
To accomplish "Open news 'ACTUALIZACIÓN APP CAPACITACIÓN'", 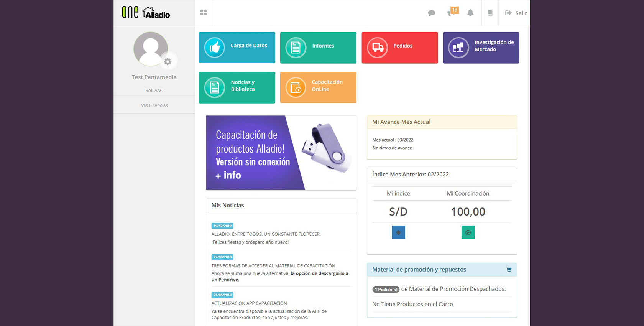I will pyautogui.click(x=249, y=303).
